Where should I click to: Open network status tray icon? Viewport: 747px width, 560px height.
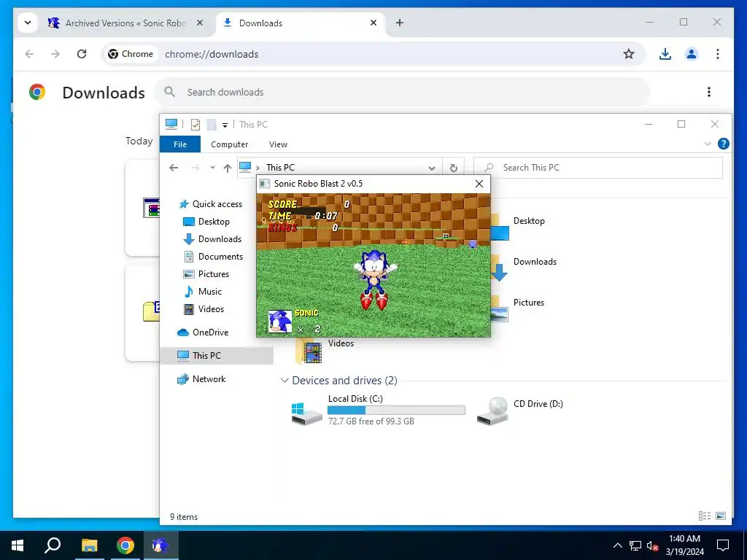coord(635,545)
